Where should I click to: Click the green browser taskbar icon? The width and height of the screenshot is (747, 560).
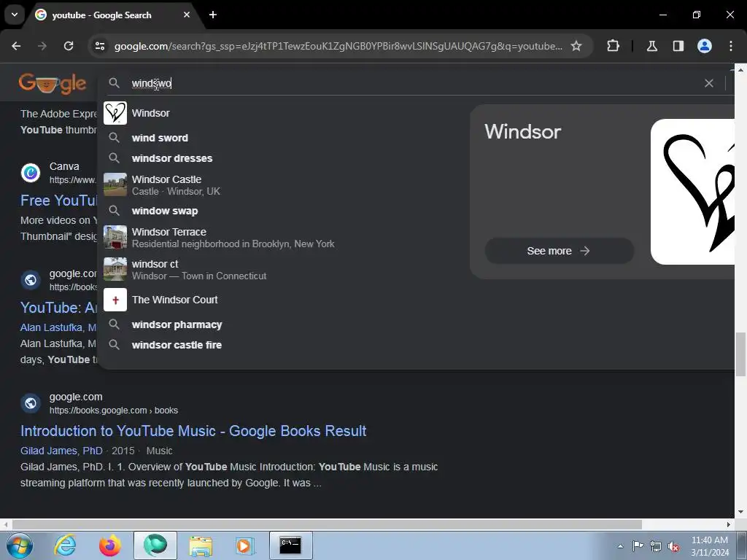155,545
